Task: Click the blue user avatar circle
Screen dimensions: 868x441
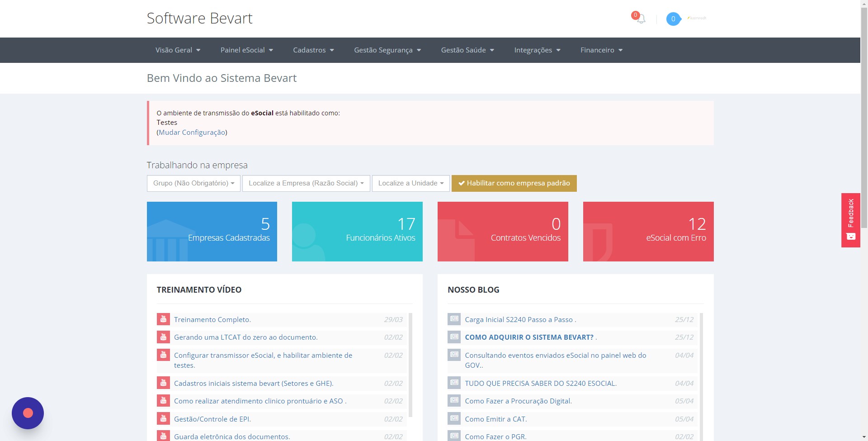Action: [673, 19]
